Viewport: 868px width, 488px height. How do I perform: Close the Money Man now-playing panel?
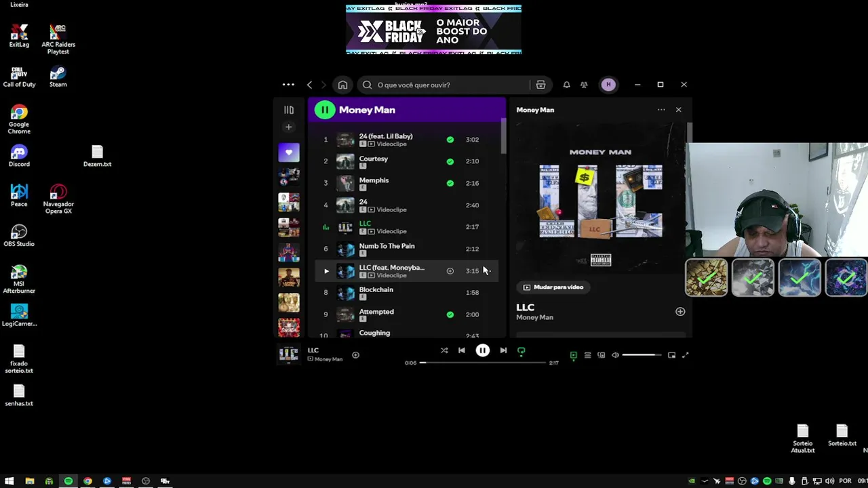coord(678,110)
